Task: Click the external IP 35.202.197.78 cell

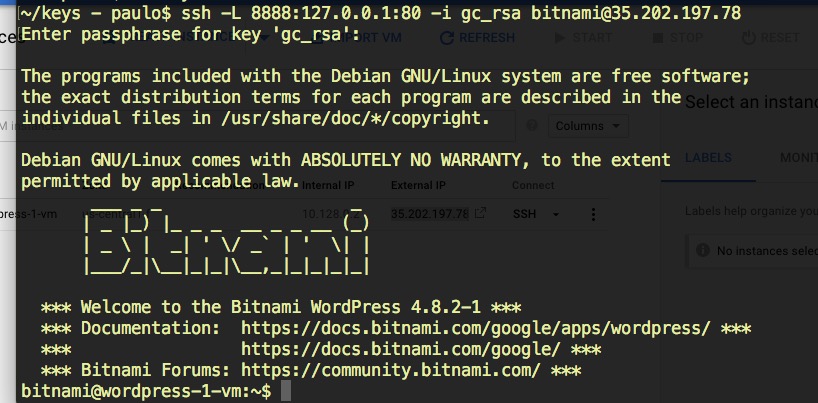Action: coord(430,214)
